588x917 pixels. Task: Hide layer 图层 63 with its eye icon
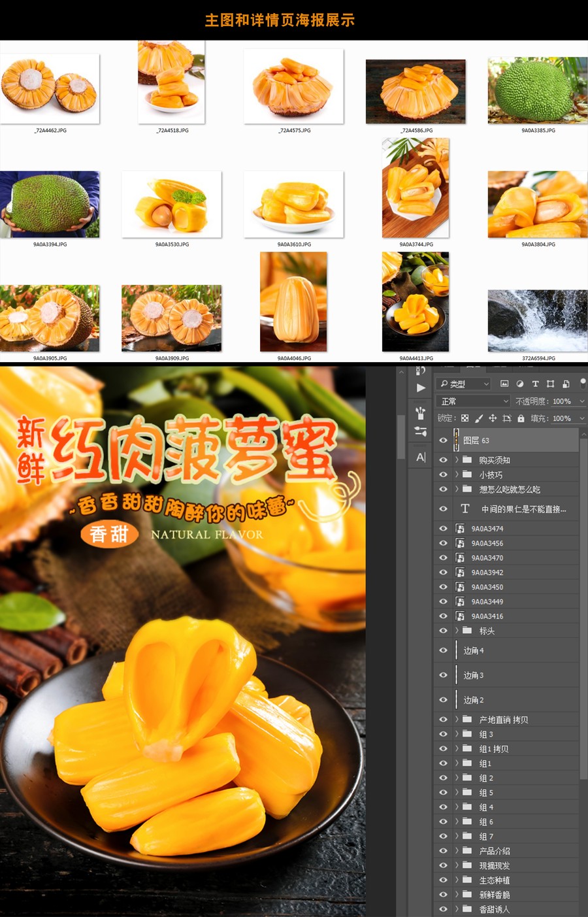[x=443, y=440]
